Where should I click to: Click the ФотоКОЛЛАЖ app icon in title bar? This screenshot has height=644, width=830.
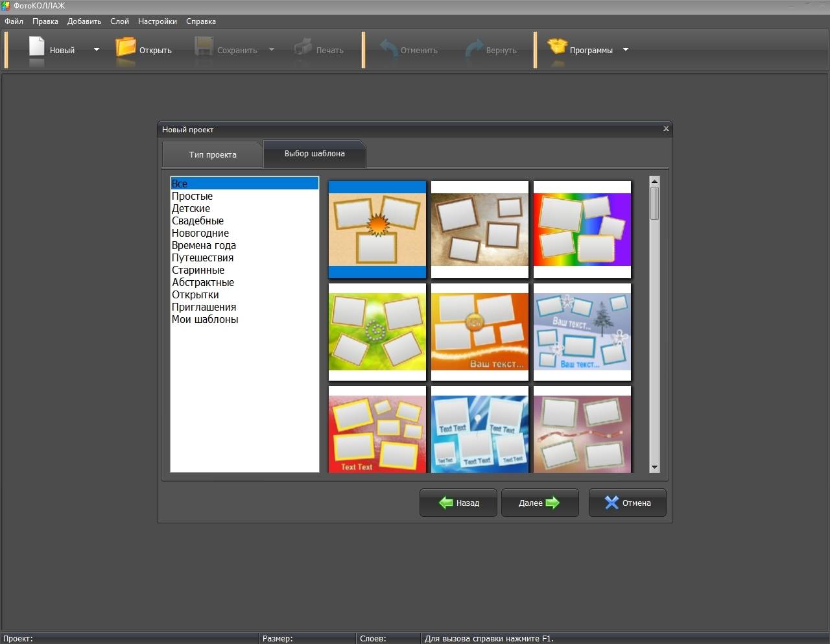pyautogui.click(x=6, y=5)
